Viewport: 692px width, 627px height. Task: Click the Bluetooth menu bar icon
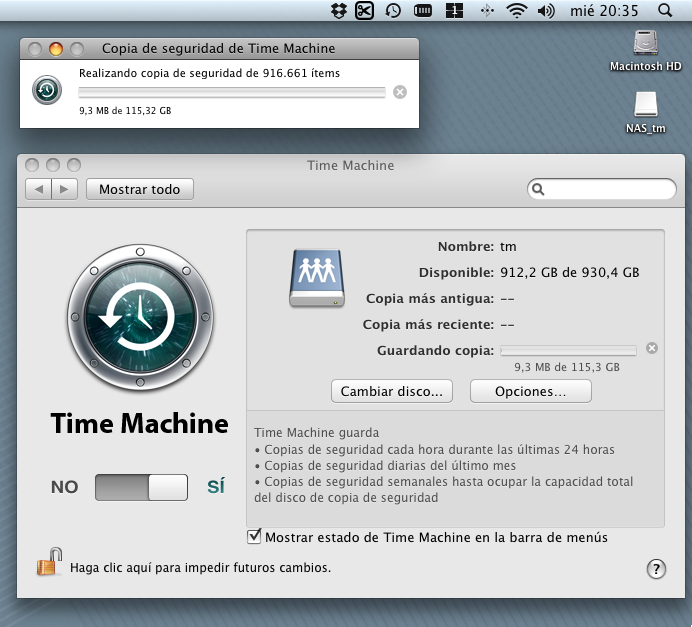(487, 11)
